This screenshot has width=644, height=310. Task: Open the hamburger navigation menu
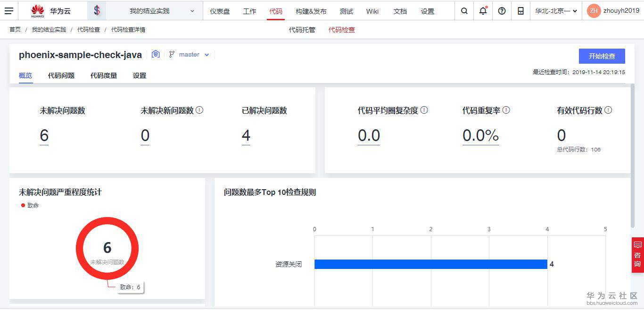click(9, 11)
